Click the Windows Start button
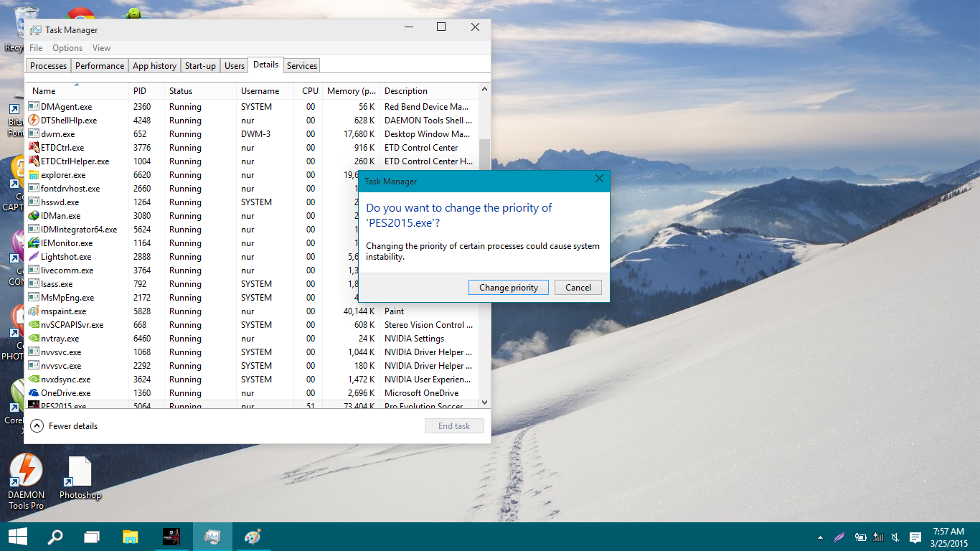The height and width of the screenshot is (551, 980). coord(17,536)
